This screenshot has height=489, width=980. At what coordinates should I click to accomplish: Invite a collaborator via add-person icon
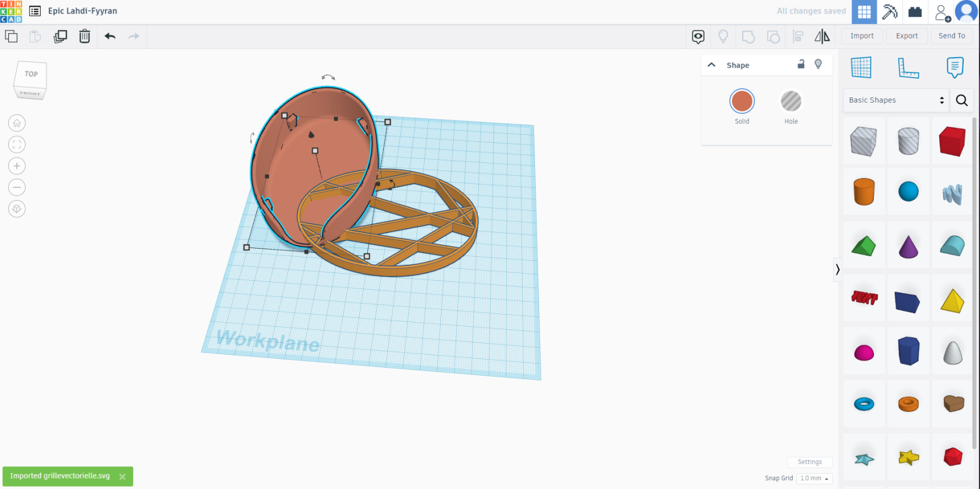942,12
